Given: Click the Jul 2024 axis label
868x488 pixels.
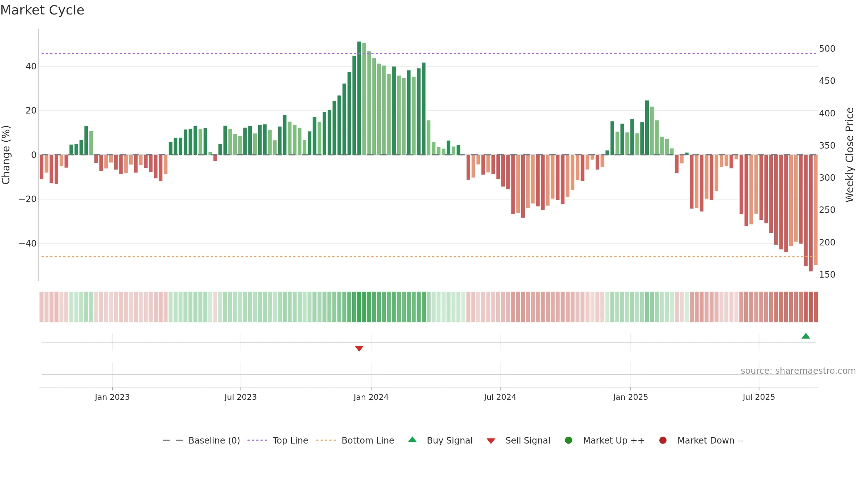Looking at the screenshot, I should point(500,397).
